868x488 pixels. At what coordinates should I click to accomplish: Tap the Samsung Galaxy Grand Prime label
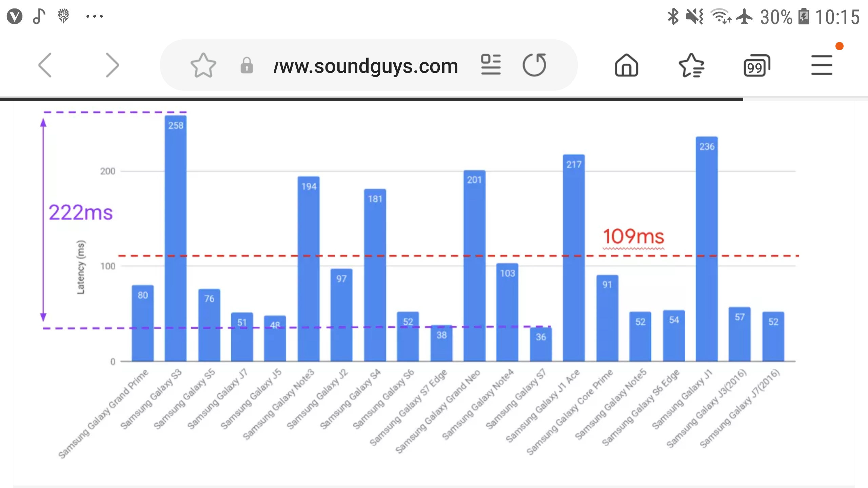[x=103, y=413]
